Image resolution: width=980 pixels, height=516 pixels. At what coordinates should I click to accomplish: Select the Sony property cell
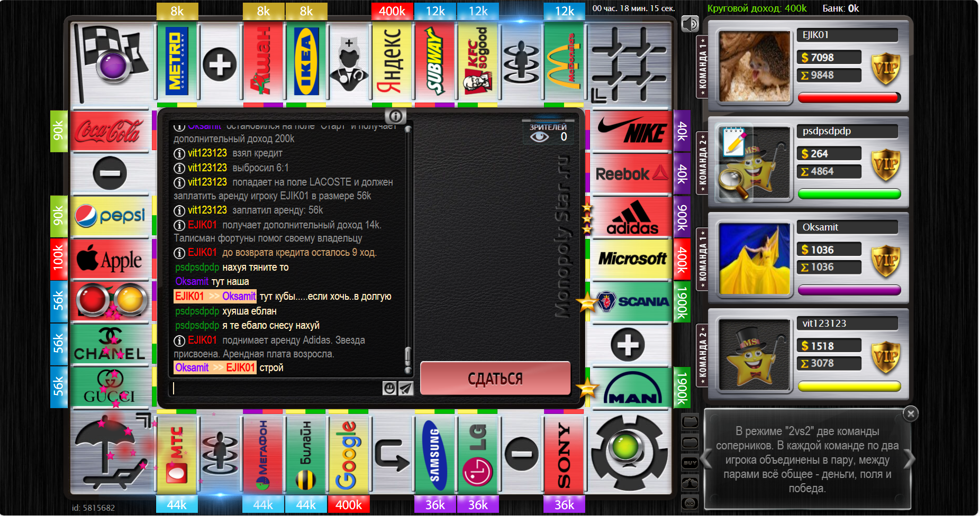564,455
